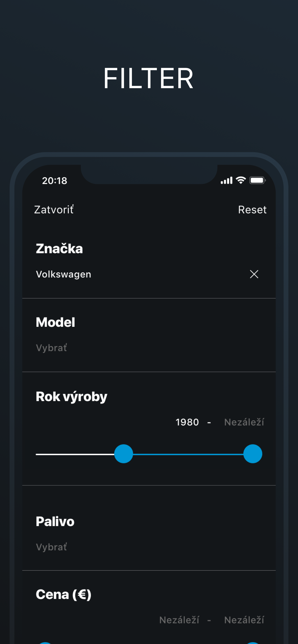The image size is (298, 644).
Task: Tap the 20:18 clock in status bar
Action: click(x=55, y=181)
